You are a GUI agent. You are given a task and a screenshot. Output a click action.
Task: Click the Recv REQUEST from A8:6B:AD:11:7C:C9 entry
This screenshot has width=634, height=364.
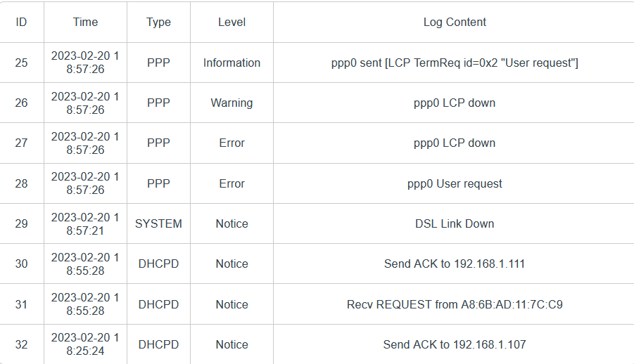454,304
